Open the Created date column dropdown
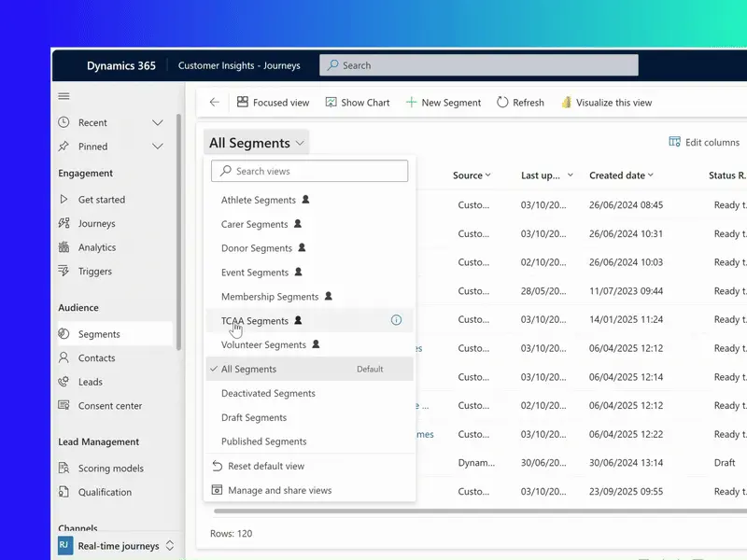747x560 pixels. [621, 175]
